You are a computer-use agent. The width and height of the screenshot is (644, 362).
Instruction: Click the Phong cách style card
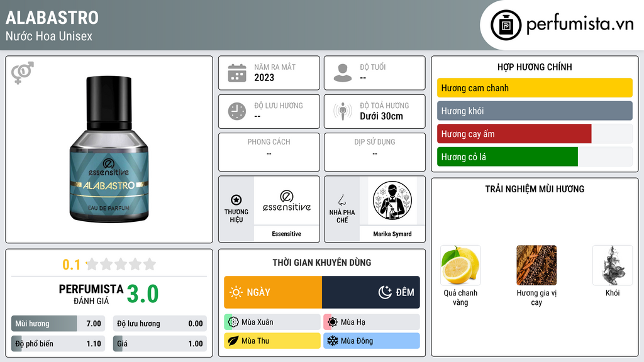(x=269, y=152)
